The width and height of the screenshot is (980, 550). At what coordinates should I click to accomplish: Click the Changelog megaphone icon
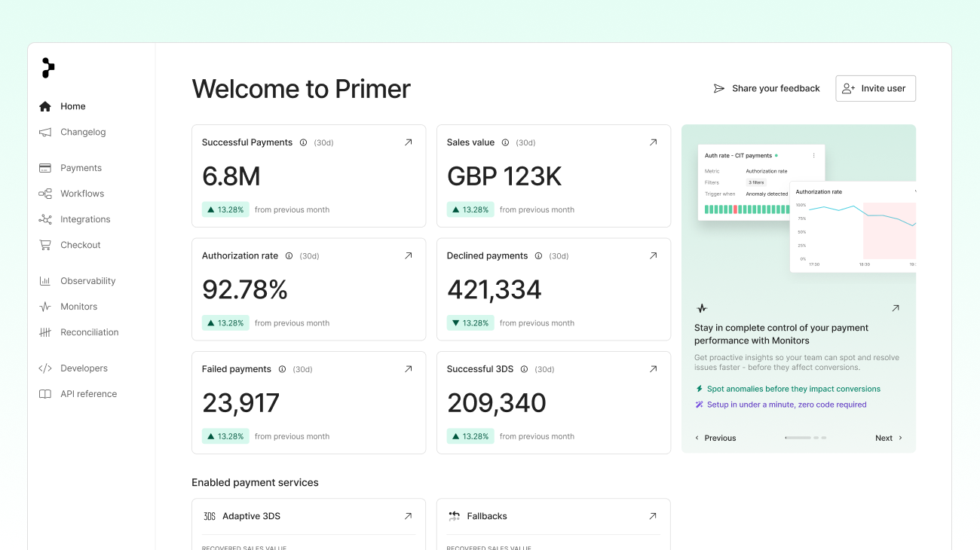coord(45,132)
